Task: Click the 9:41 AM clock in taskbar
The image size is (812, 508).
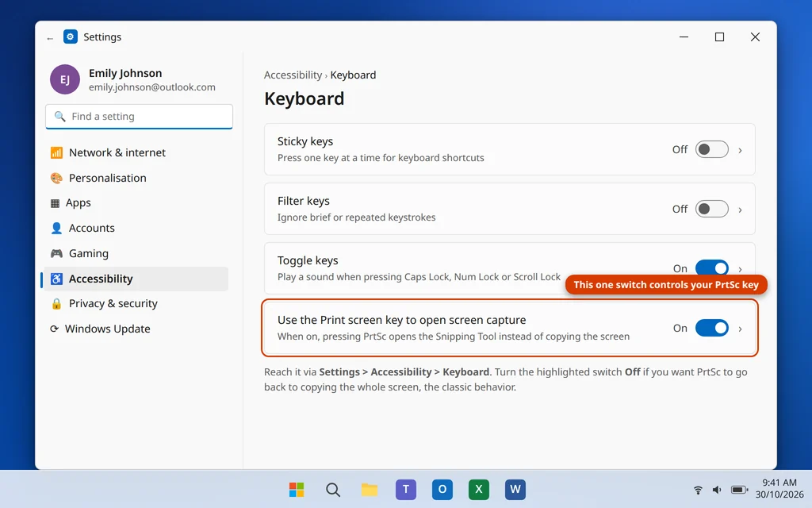Action: 779,483
